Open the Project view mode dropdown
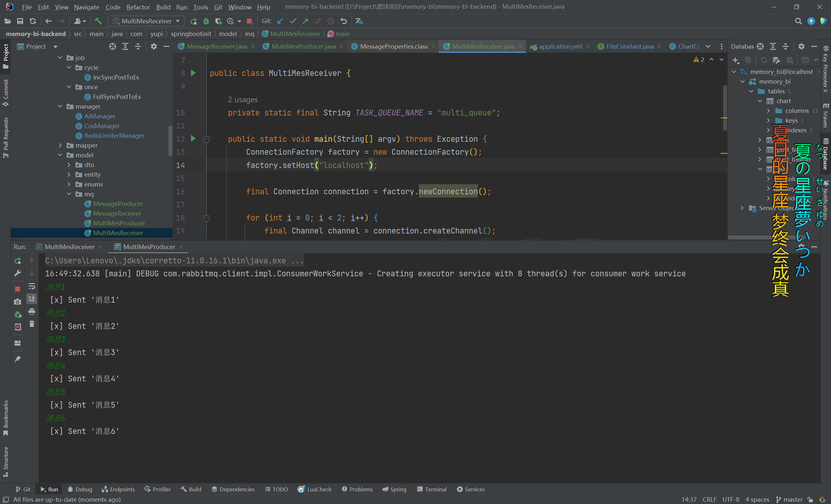The image size is (831, 504). tap(55, 46)
